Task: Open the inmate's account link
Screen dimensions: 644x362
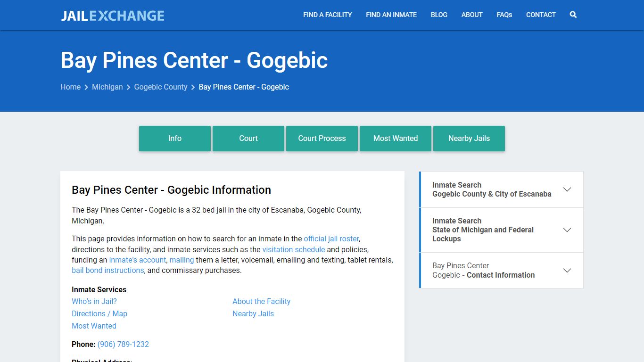Action: click(138, 260)
